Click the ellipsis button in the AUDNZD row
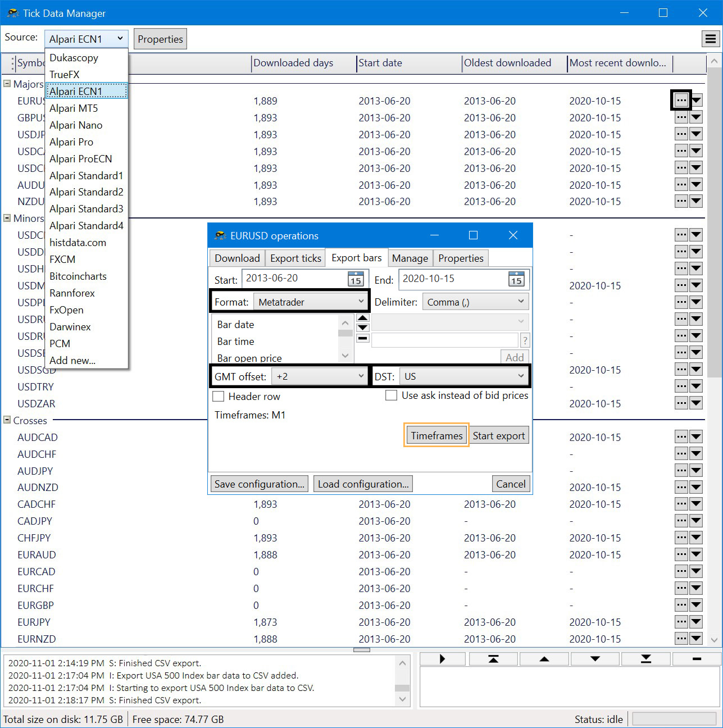The image size is (723, 728). pos(681,487)
